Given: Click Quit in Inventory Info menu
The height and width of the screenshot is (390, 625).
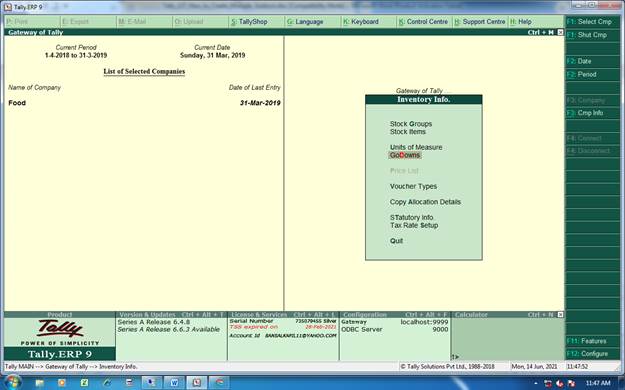Looking at the screenshot, I should point(396,241).
